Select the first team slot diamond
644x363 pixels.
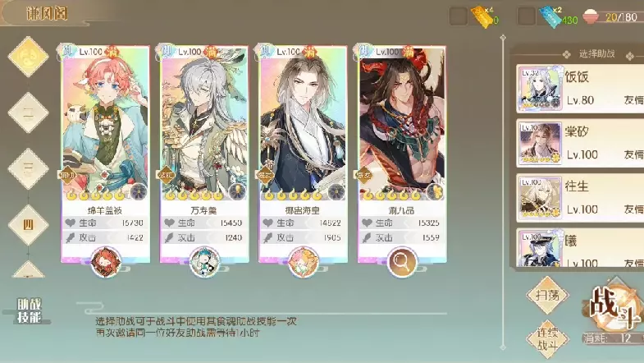point(29,57)
